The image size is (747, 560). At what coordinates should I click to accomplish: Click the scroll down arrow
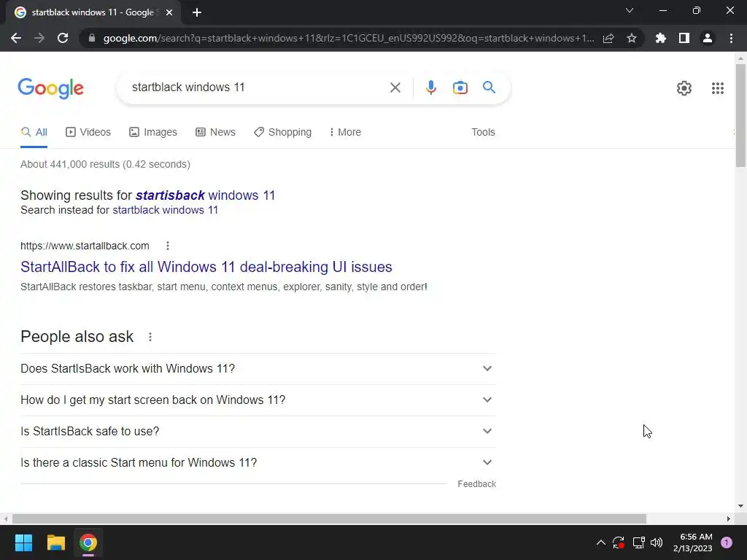(740, 506)
